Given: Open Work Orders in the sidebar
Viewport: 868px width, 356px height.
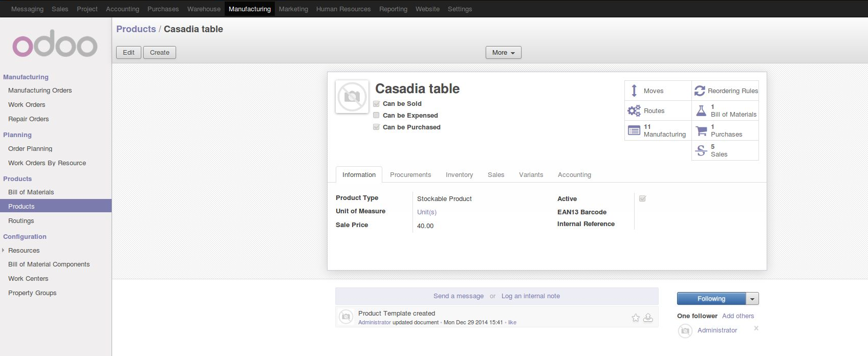Looking at the screenshot, I should click(27, 105).
